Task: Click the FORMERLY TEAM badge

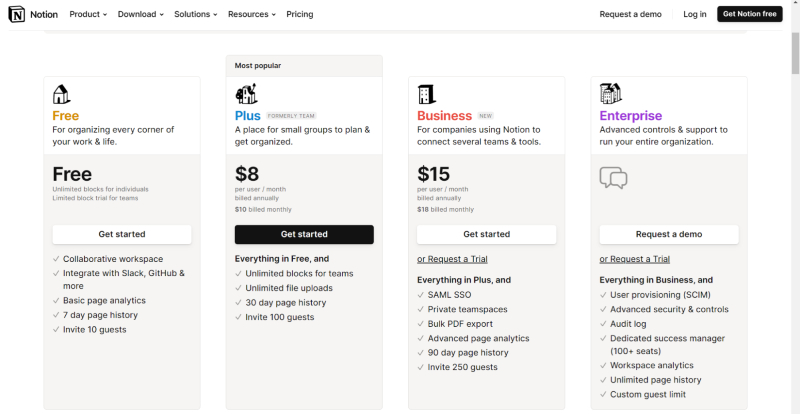Action: coord(291,116)
